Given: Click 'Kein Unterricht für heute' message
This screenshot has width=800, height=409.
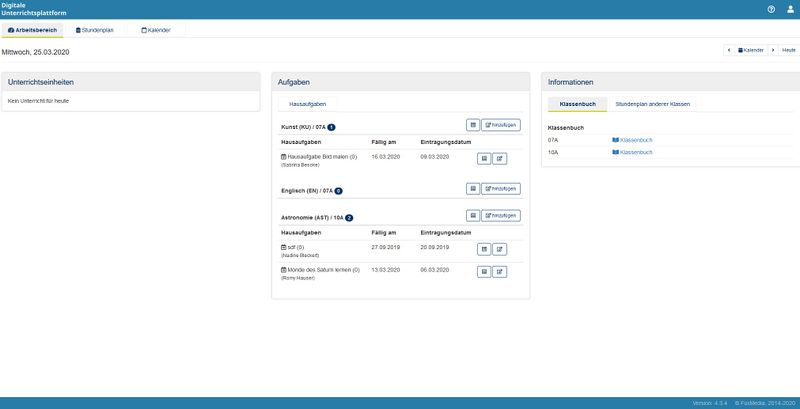Looking at the screenshot, I should tap(38, 101).
